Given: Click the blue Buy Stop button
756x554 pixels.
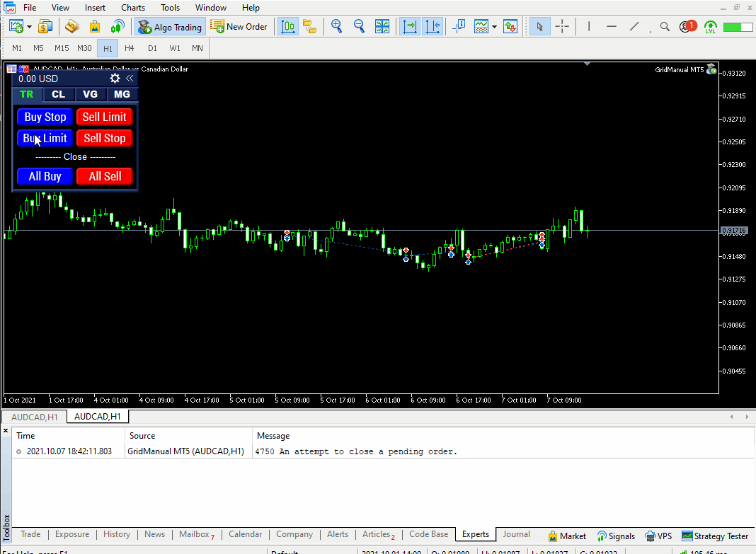Looking at the screenshot, I should 45,117.
